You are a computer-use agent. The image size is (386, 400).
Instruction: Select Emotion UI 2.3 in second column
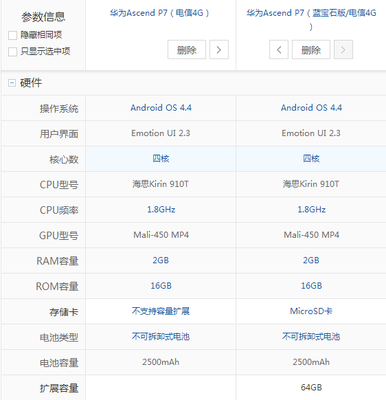(311, 133)
